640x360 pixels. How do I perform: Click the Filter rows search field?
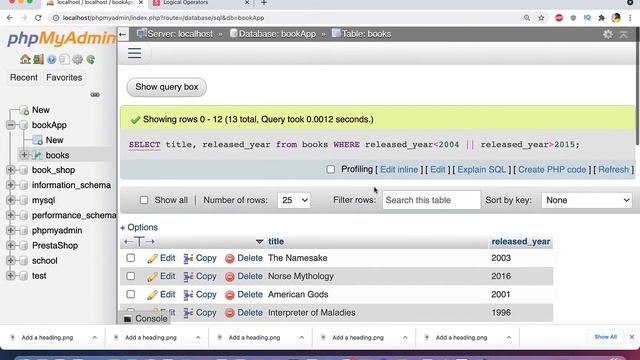click(x=431, y=200)
